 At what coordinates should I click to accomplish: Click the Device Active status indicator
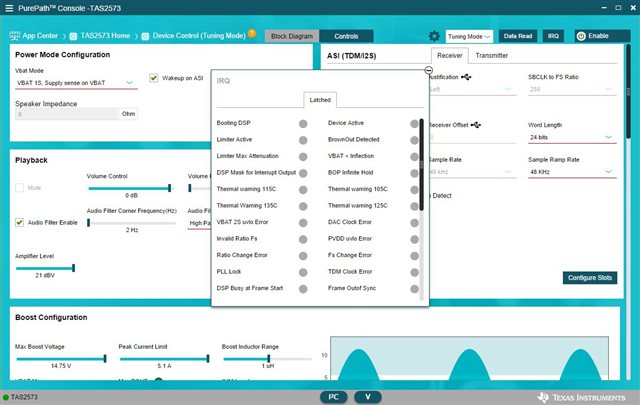pyautogui.click(x=414, y=124)
